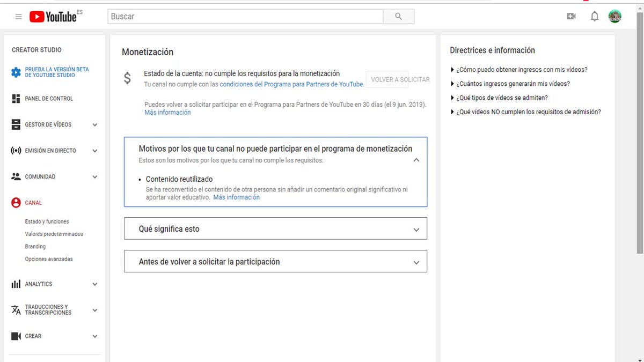The height and width of the screenshot is (362, 644).
Task: Expand Gestor de vídeos chevron
Action: [95, 125]
